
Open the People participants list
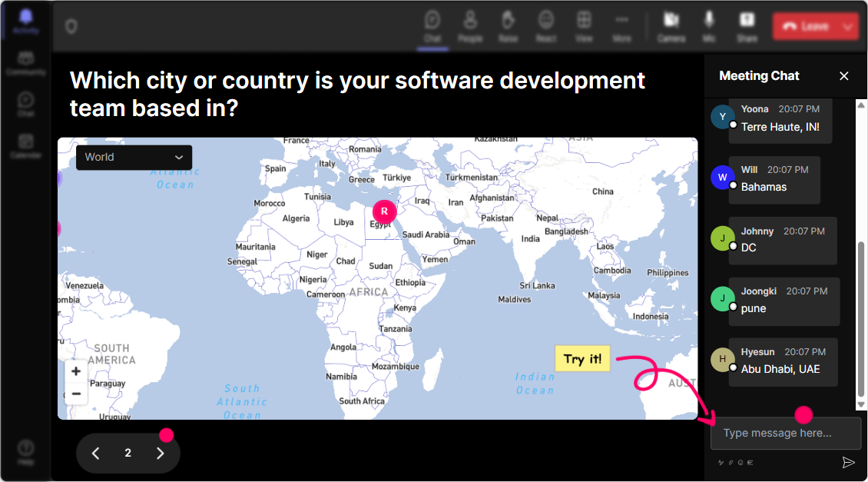coord(470,27)
